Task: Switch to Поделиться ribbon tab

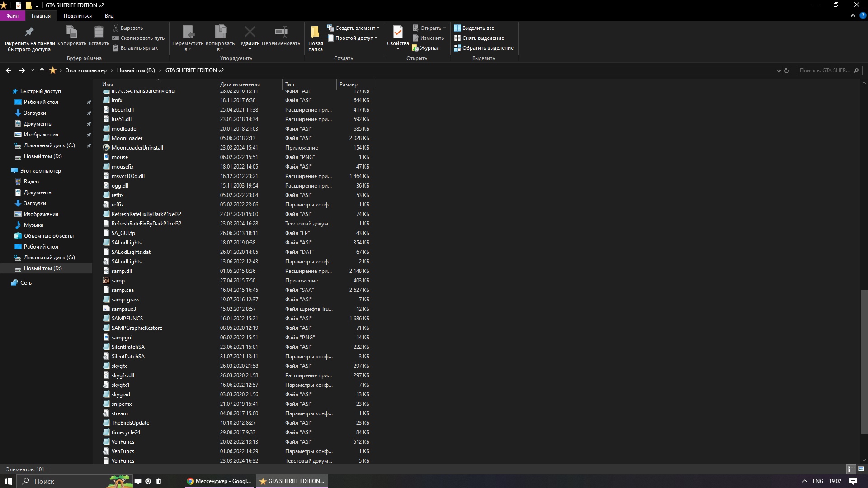Action: pos(78,16)
